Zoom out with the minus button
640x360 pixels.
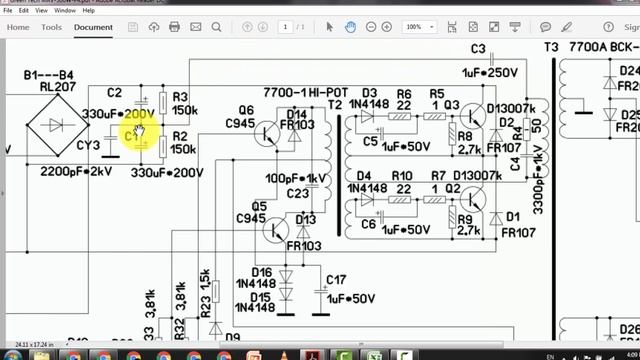[x=371, y=27]
